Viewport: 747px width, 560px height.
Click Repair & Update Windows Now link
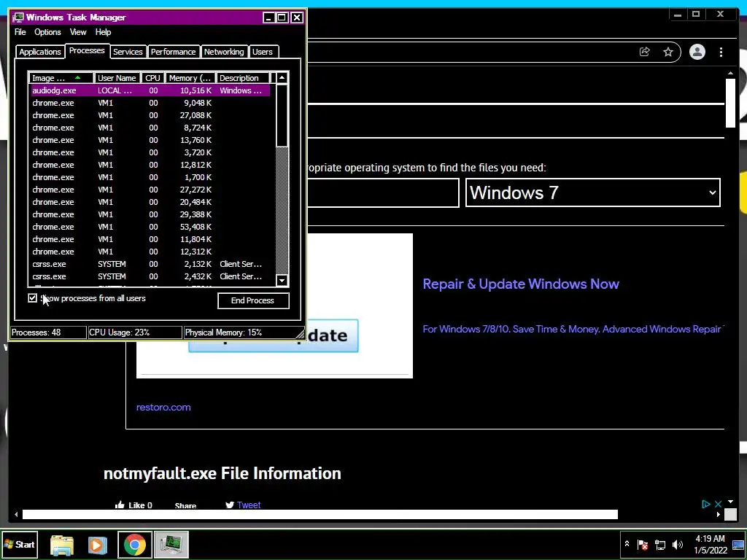coord(521,284)
